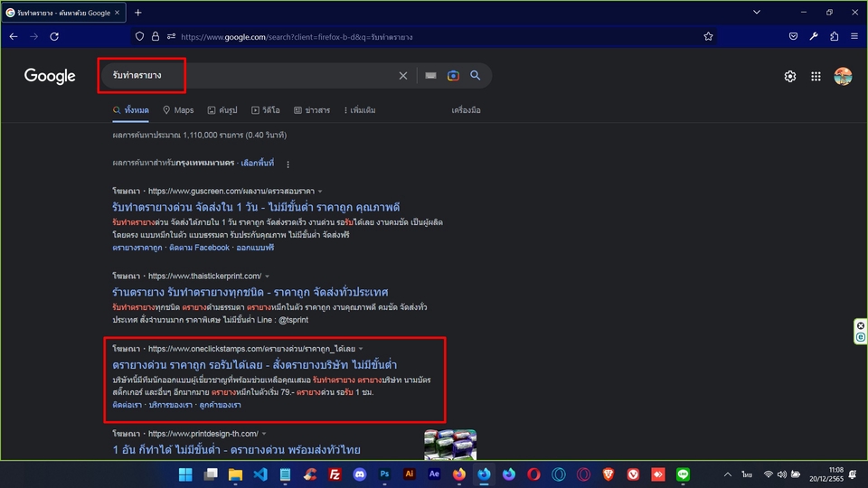The width and height of the screenshot is (868, 488).
Task: Switch to the วิดีโอ videos tab
Action: click(x=266, y=110)
